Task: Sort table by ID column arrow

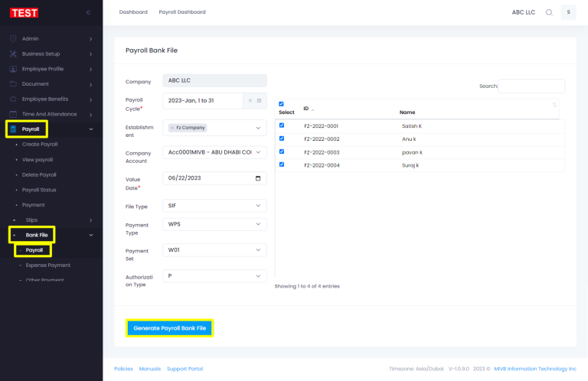Action: click(x=312, y=109)
